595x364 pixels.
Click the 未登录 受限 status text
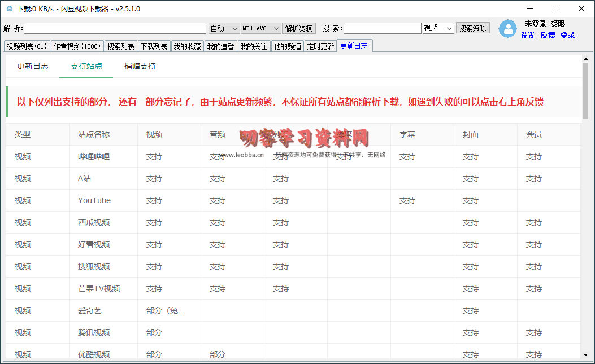545,24
